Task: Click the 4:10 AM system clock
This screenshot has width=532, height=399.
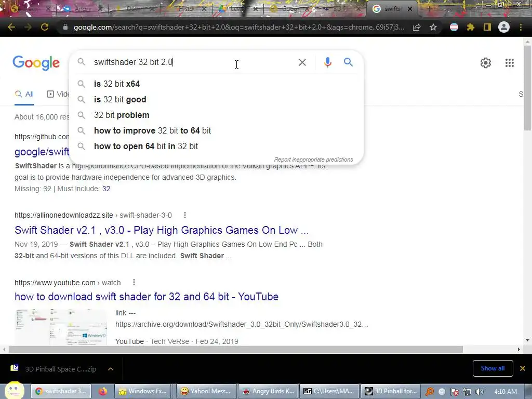Action: point(506,392)
